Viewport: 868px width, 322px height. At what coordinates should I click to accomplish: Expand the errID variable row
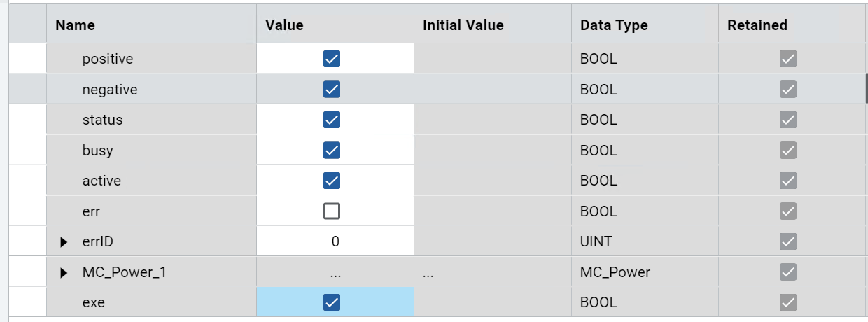(x=64, y=242)
